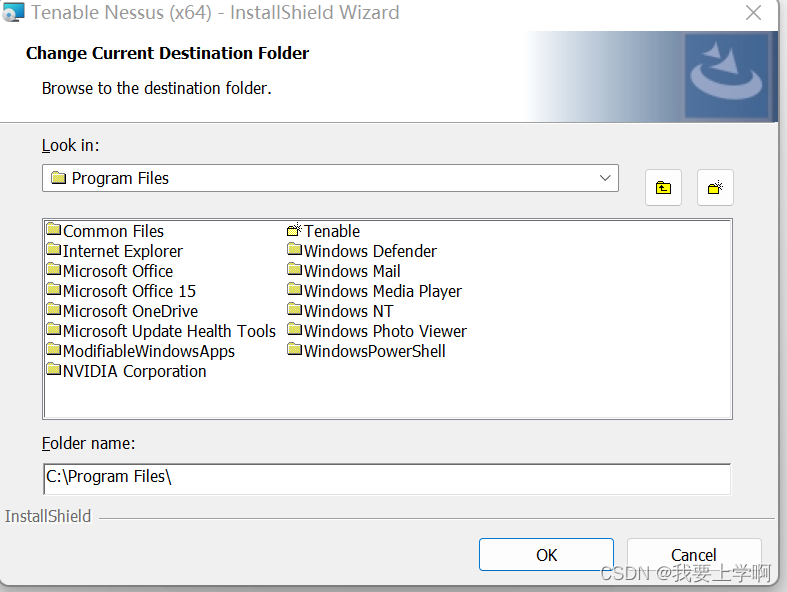
Task: Select the Microsoft OneDrive folder
Action: 122,311
